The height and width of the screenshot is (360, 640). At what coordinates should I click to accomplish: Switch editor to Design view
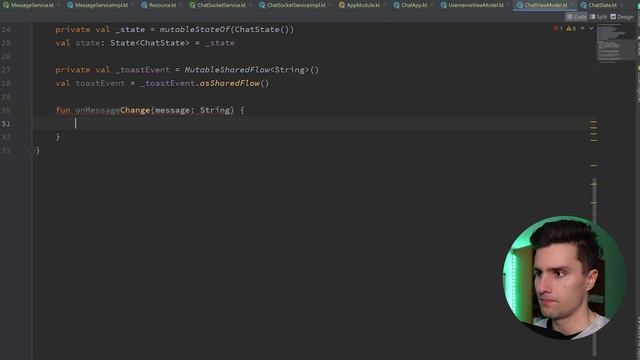622,17
